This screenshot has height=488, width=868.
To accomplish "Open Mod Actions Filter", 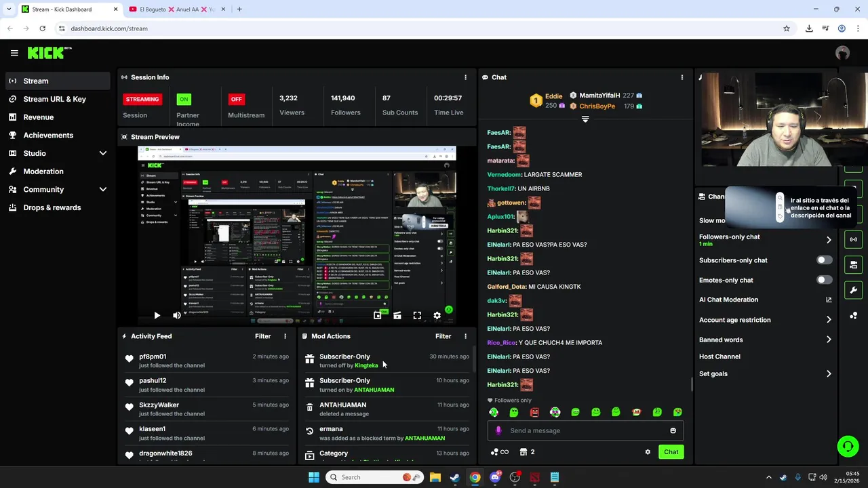I will point(443,336).
